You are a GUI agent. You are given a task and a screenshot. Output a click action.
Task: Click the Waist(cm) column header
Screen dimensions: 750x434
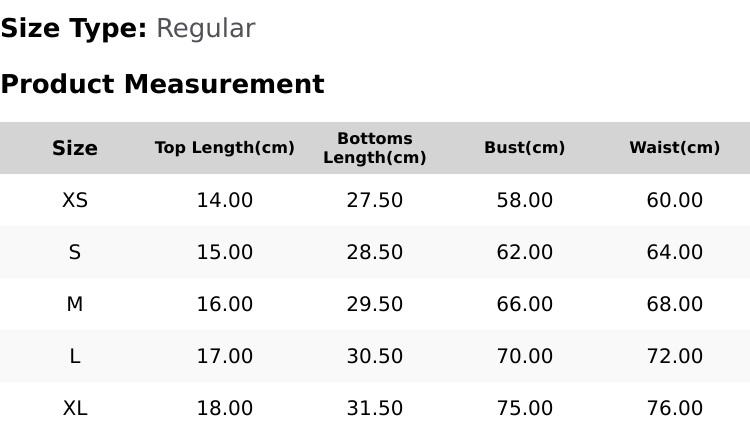pyautogui.click(x=674, y=147)
